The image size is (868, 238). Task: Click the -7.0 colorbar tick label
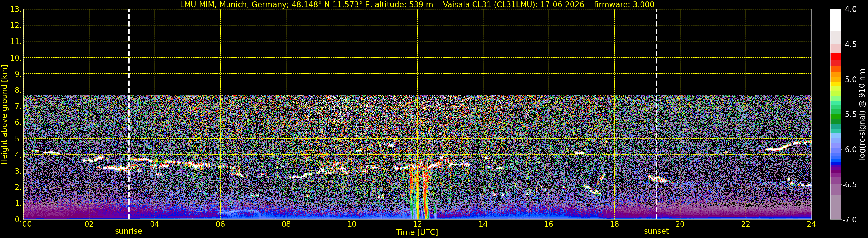(x=849, y=220)
